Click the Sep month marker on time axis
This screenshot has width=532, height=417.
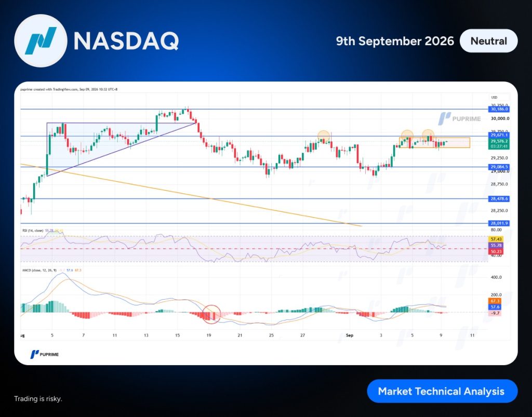pyautogui.click(x=350, y=335)
